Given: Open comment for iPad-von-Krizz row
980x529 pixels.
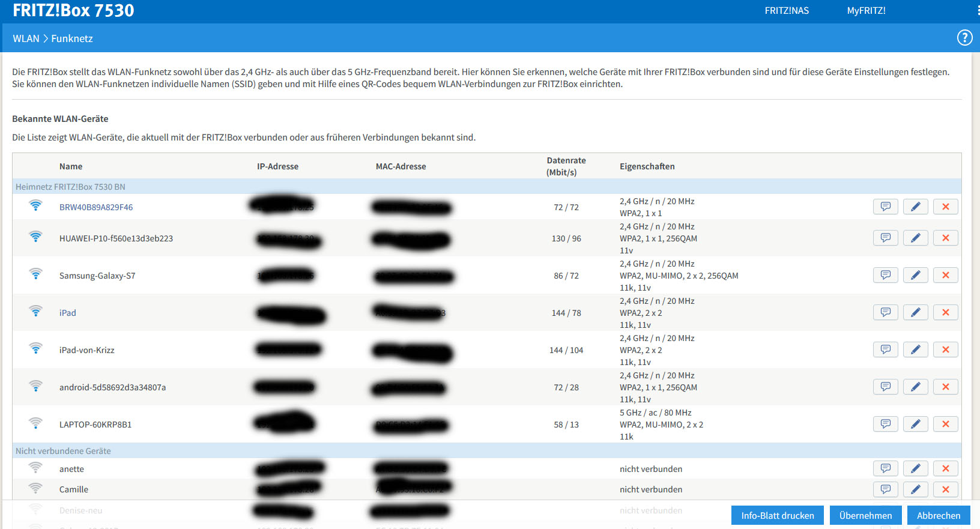Looking at the screenshot, I should click(886, 349).
